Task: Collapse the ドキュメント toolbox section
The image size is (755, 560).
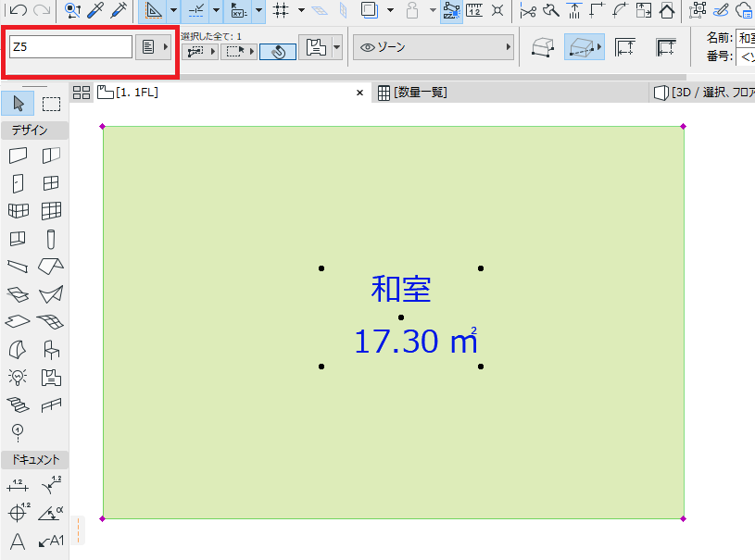Action: tap(34, 459)
